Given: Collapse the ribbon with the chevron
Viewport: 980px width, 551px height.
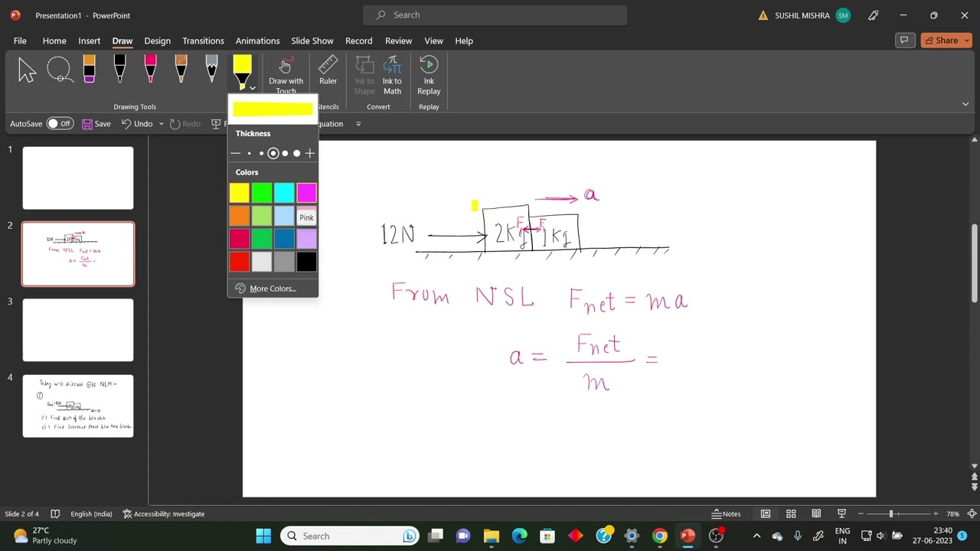Looking at the screenshot, I should (965, 104).
